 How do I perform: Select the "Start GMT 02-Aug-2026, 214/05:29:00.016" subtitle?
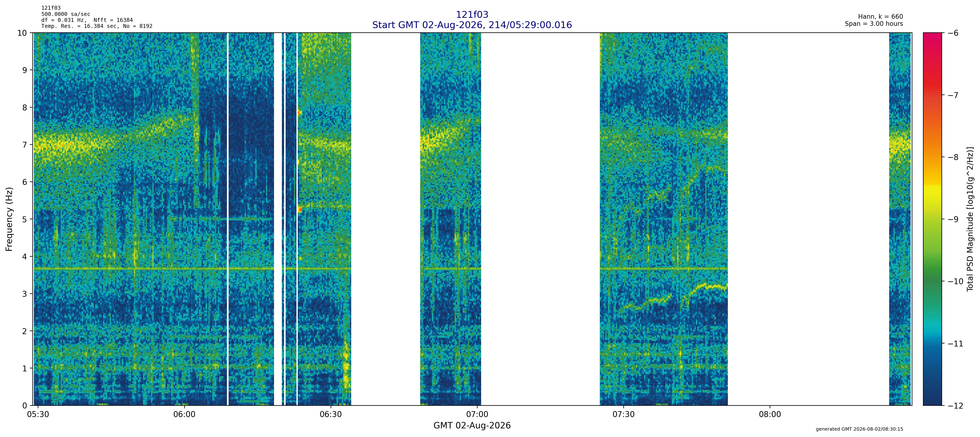coord(472,25)
